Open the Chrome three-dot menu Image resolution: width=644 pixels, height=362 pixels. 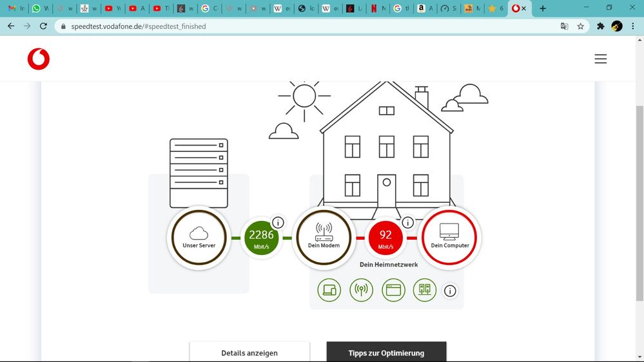click(633, 26)
